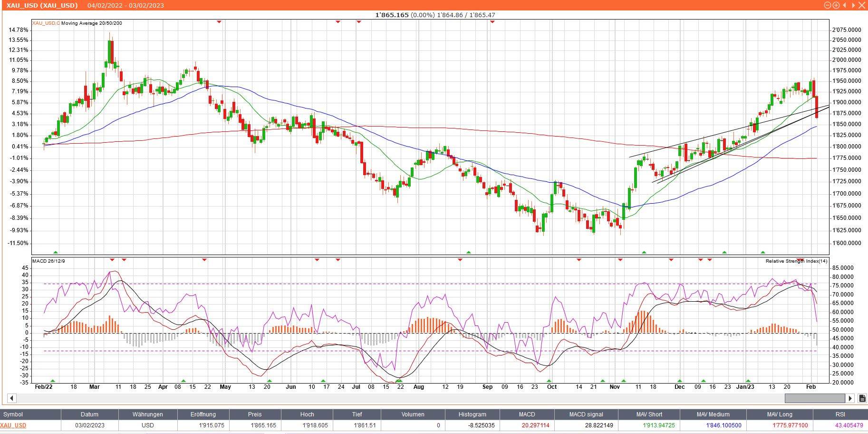The height and width of the screenshot is (434, 868).
Task: Click the chart title XAU_USD (XAU_USD)
Action: 42,5
